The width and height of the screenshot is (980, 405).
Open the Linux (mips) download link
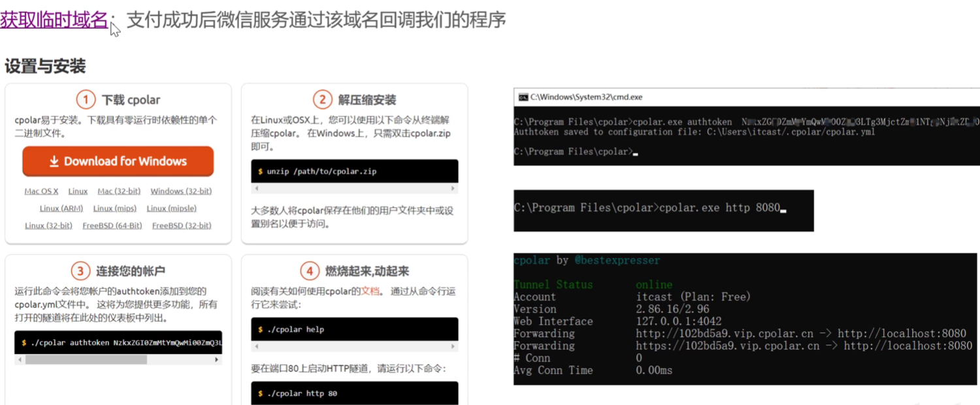point(115,208)
